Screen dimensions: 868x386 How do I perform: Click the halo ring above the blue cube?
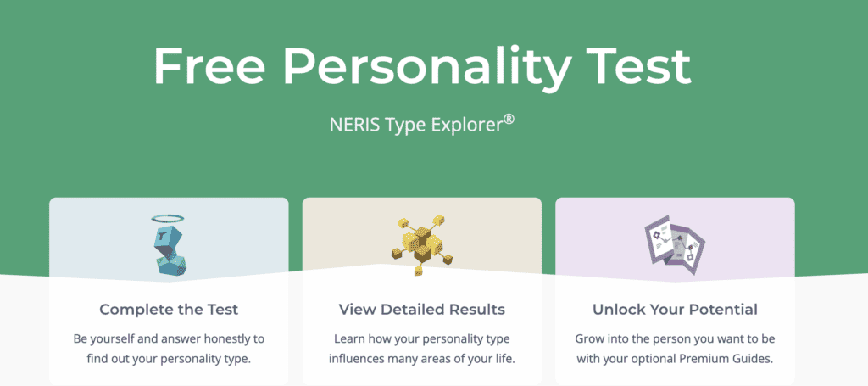(x=164, y=219)
